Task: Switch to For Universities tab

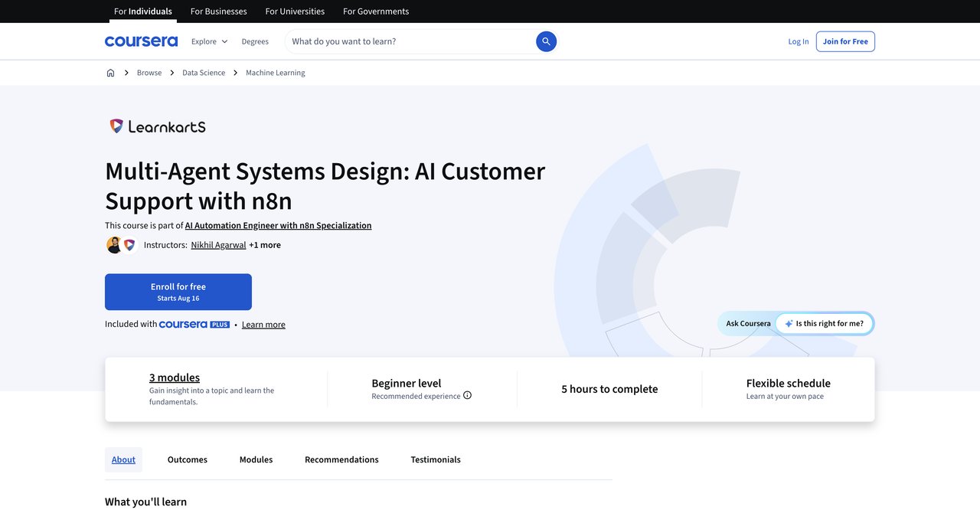Action: pyautogui.click(x=295, y=11)
